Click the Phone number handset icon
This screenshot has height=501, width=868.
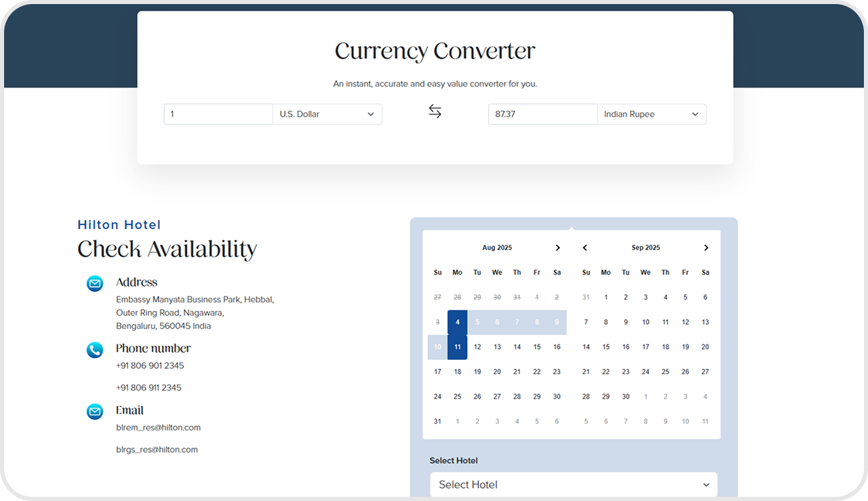tap(95, 350)
